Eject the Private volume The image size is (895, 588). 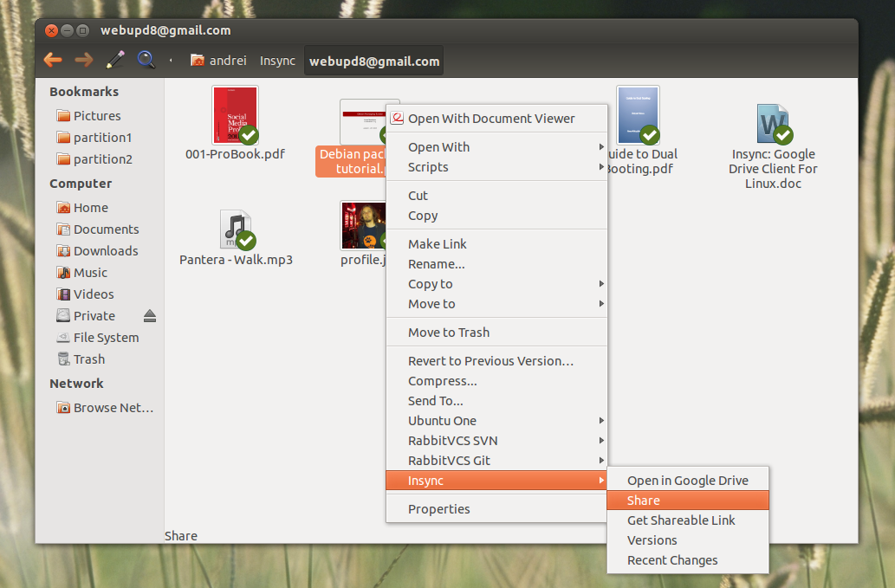pyautogui.click(x=150, y=316)
